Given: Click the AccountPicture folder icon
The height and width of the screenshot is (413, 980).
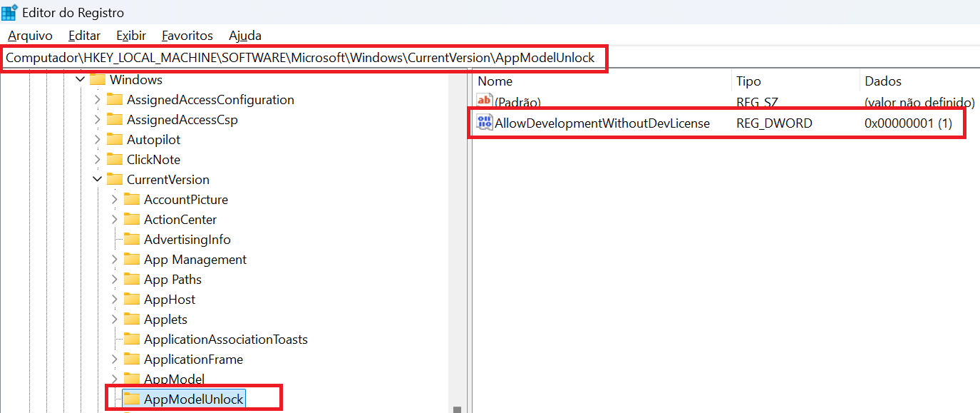Looking at the screenshot, I should [x=132, y=199].
